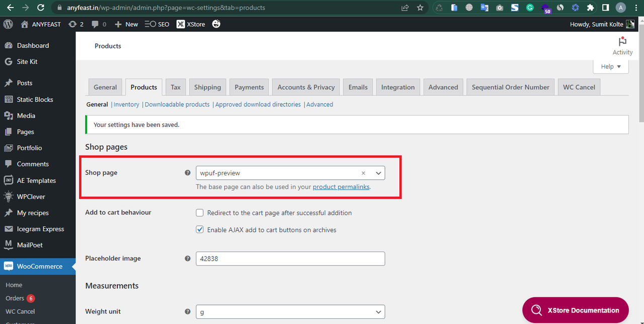Click the Placeholder image input field
The height and width of the screenshot is (324, 644).
click(x=290, y=258)
